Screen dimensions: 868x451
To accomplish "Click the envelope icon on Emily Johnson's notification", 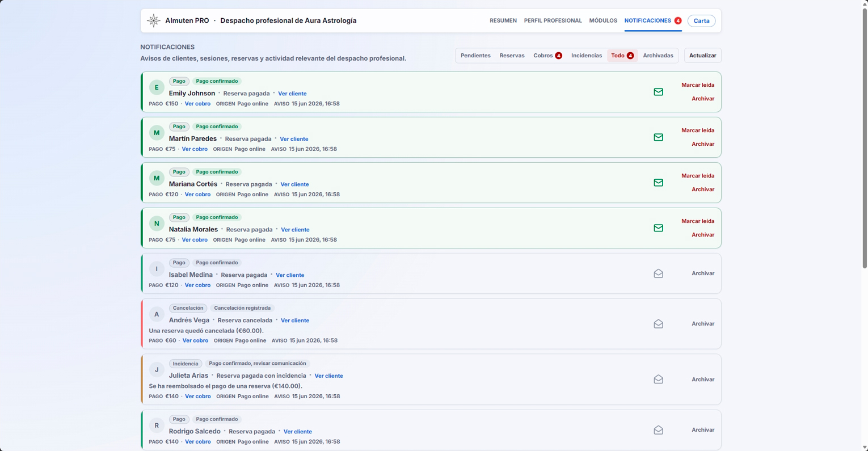I will tap(658, 92).
